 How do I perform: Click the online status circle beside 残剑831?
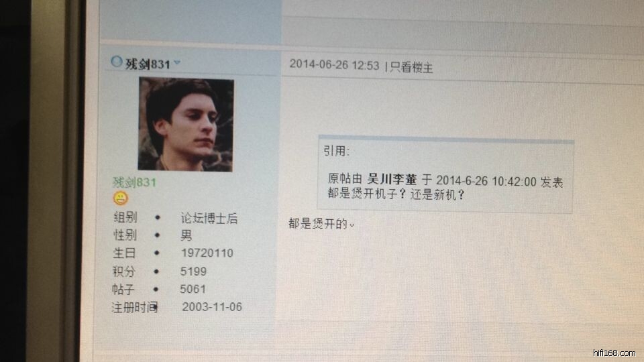point(117,62)
